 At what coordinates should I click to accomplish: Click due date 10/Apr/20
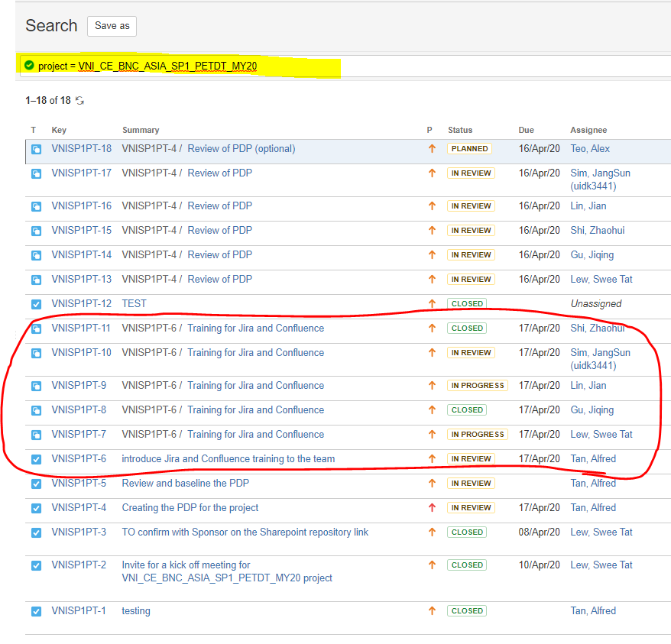[x=540, y=565]
